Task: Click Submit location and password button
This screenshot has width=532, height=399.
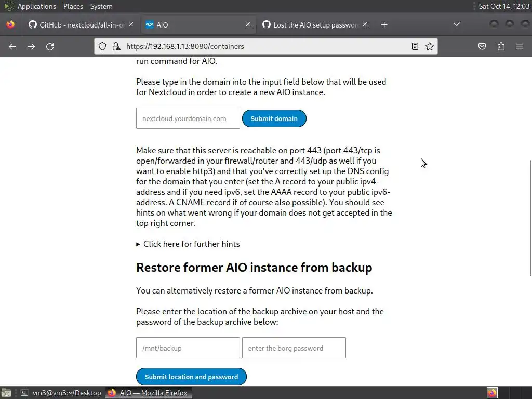Action: [191, 377]
